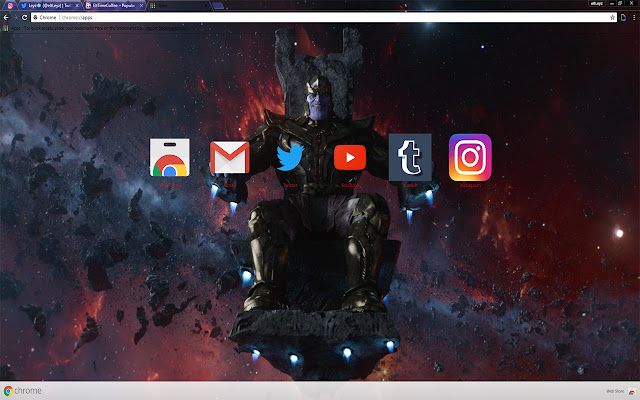The image size is (640, 400).
Task: Click the forward navigation arrow
Action: pos(15,18)
